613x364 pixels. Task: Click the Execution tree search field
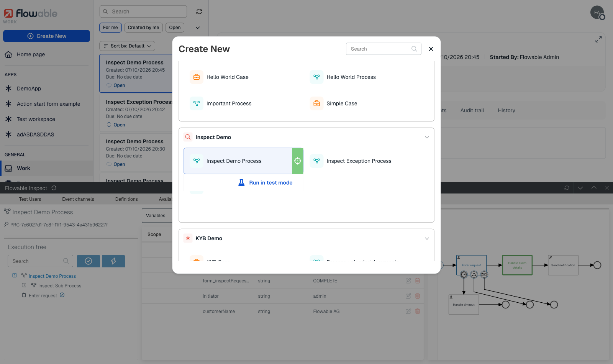coord(40,261)
